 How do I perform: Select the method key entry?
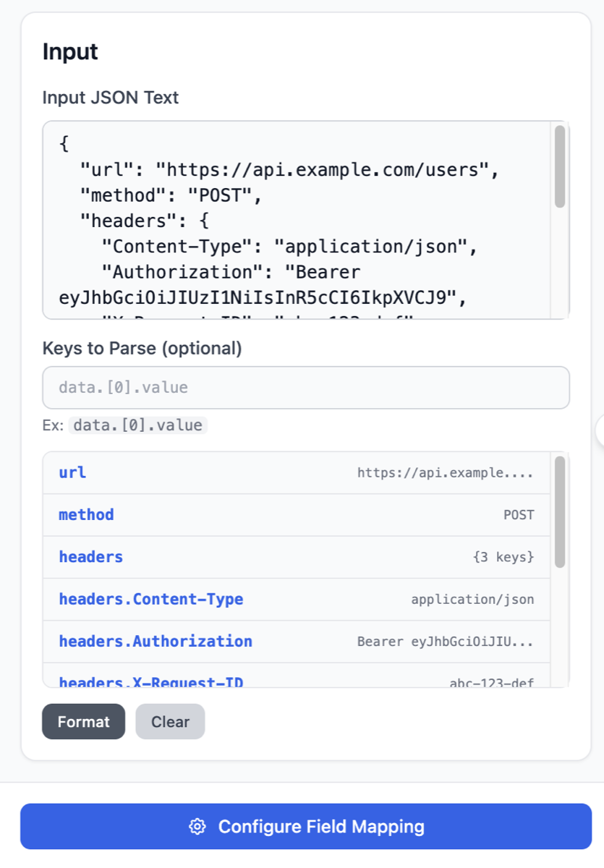[85, 514]
